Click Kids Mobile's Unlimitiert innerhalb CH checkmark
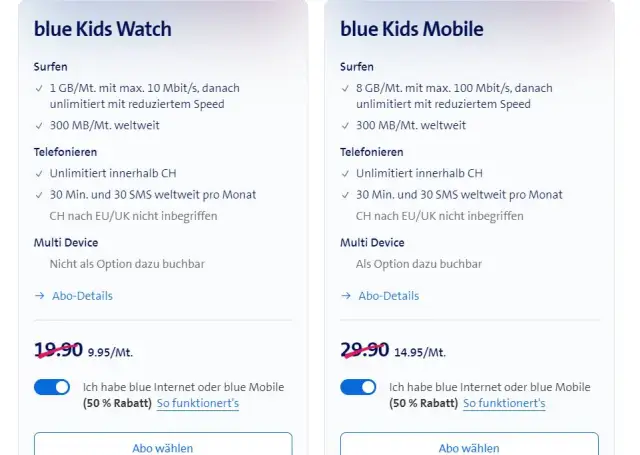This screenshot has height=455, width=640. click(x=345, y=173)
